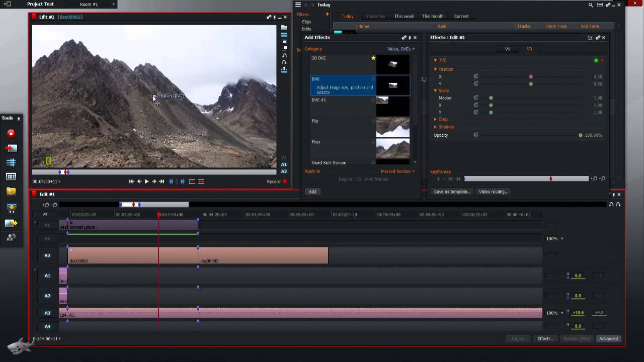The width and height of the screenshot is (644, 362).
Task: Open the Export tool with yellow arrow
Action: (11, 223)
